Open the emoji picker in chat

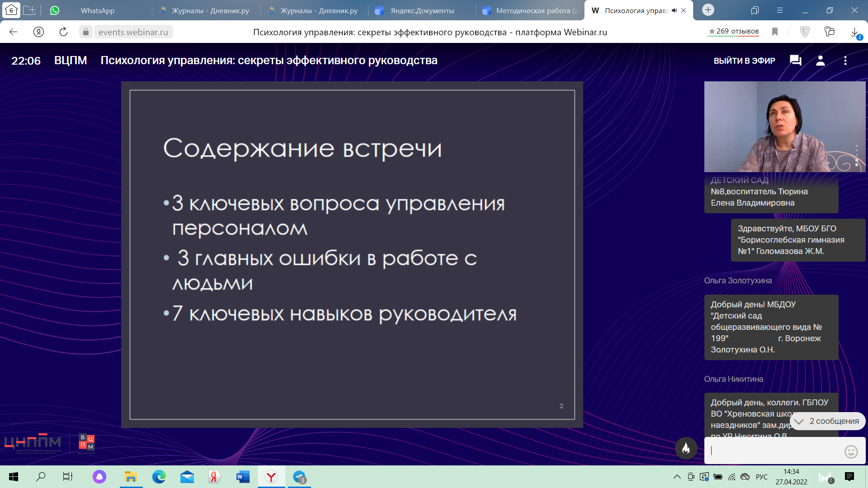(x=851, y=451)
